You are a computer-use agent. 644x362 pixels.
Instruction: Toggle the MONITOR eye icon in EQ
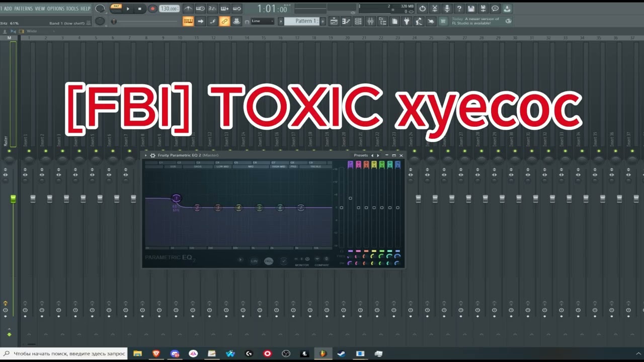[x=307, y=259]
